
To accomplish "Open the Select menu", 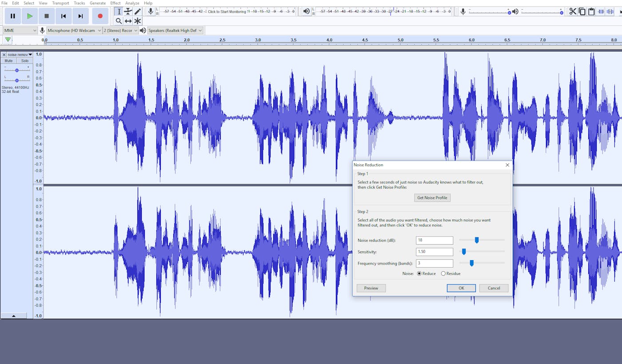I will pyautogui.click(x=29, y=3).
